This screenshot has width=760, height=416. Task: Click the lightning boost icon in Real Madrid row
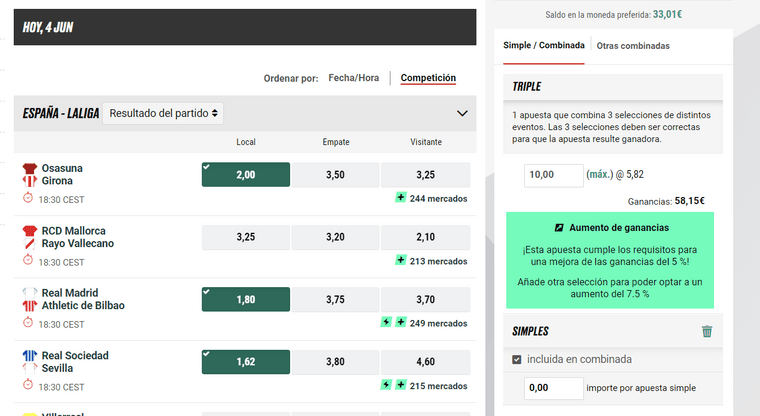coord(386,322)
